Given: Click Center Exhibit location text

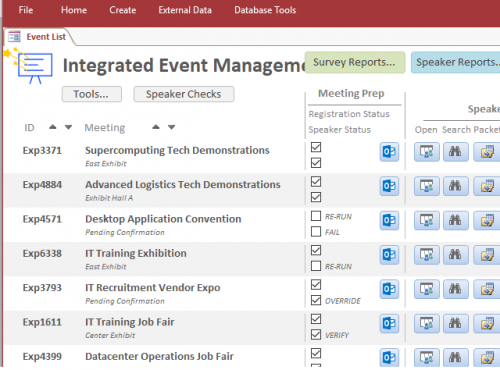Looking at the screenshot, I should point(110,335).
